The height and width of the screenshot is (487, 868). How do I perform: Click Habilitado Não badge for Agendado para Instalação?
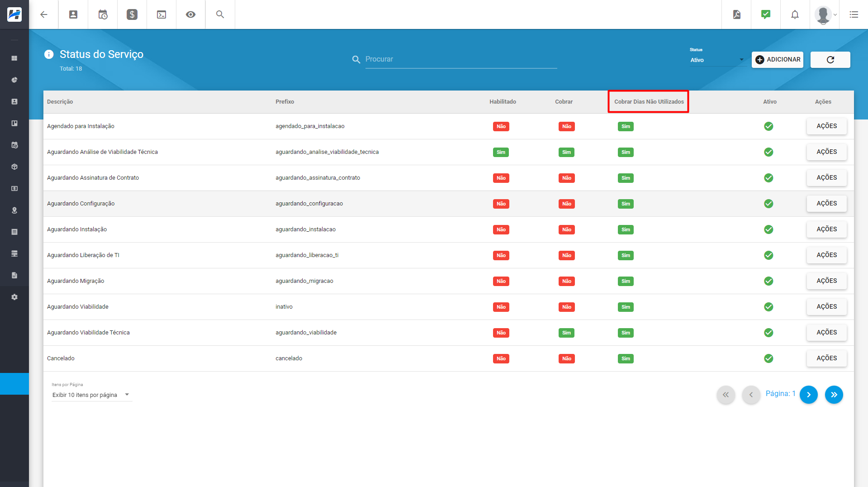pos(501,127)
